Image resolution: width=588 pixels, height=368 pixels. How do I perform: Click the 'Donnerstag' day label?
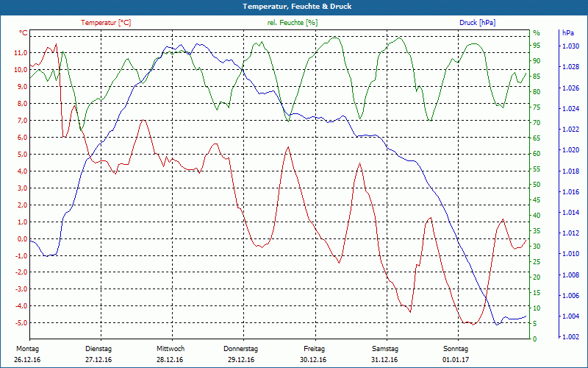tap(241, 349)
